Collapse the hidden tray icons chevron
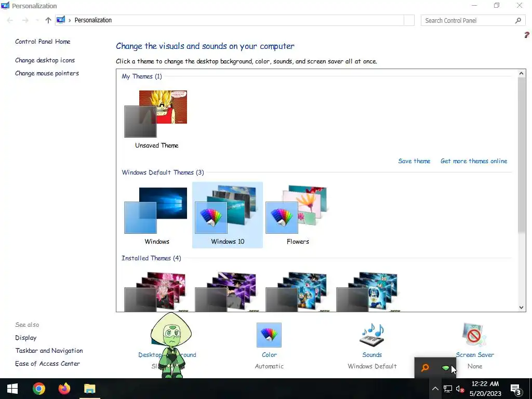532x399 pixels. (x=435, y=389)
